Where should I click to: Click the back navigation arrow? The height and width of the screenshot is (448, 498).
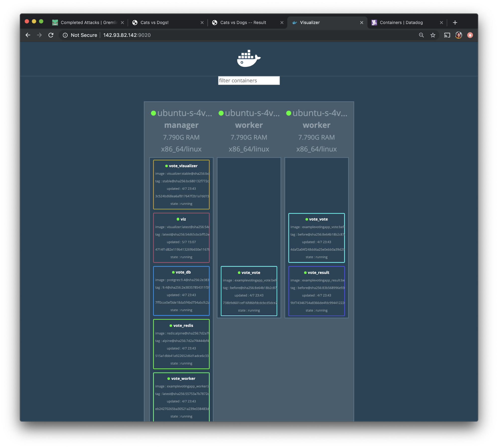point(28,35)
